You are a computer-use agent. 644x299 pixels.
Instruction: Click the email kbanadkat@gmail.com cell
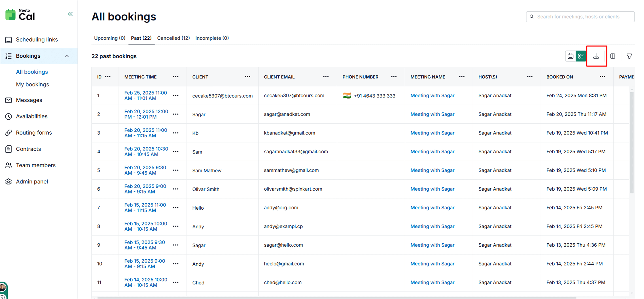(290, 133)
